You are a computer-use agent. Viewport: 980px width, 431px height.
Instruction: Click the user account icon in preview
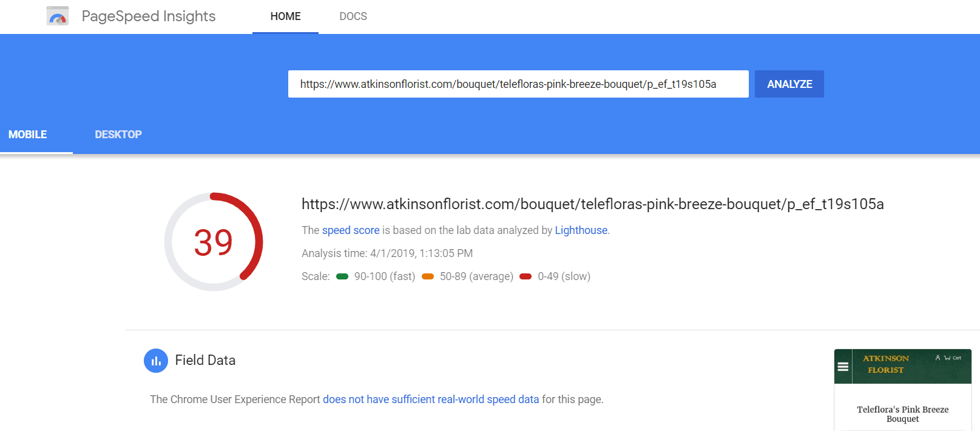point(938,358)
